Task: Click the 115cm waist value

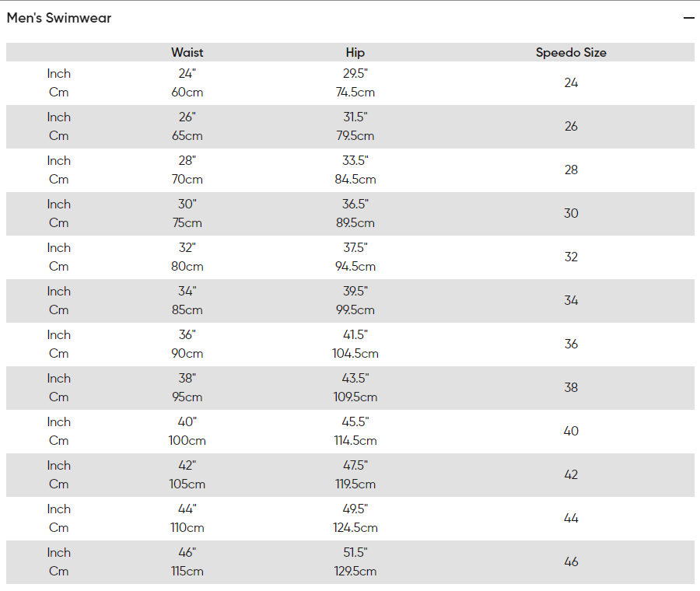Action: 187,572
